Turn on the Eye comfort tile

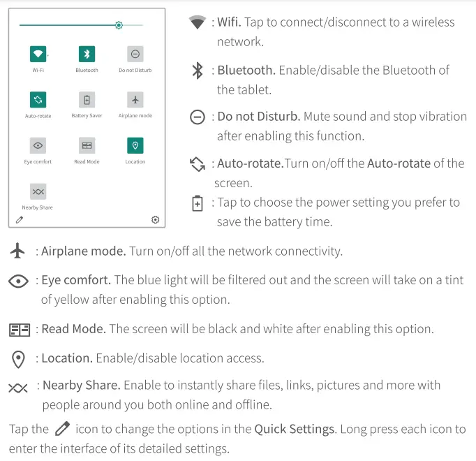point(38,145)
